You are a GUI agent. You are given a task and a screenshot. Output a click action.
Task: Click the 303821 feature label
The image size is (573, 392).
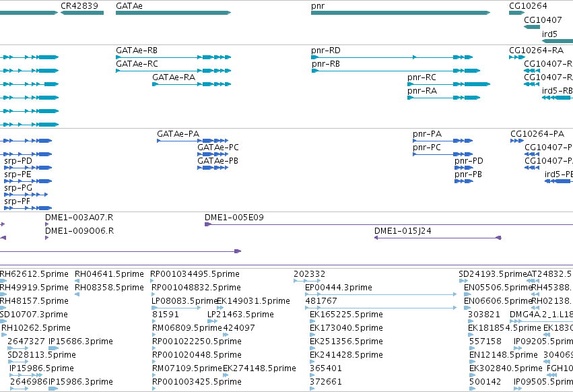click(484, 315)
